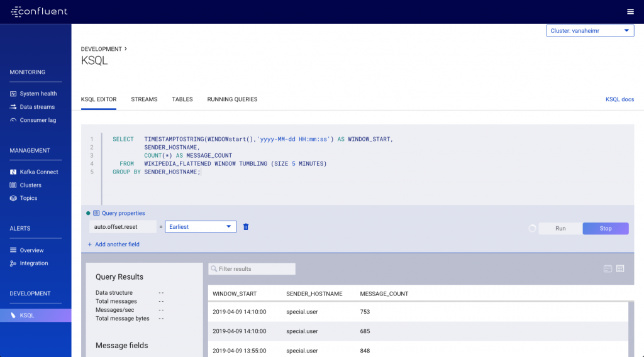Screen dimensions: 644x357
Task: Click the message count value 848
Action: tap(365, 351)
